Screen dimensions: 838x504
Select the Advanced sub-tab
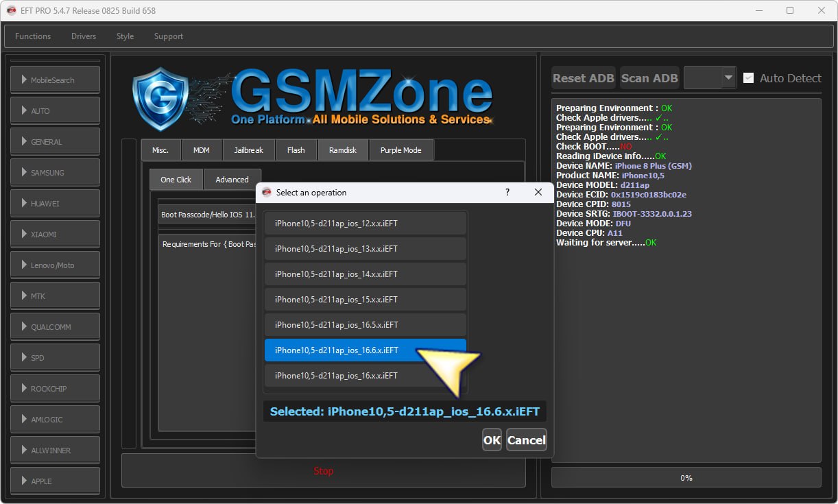[232, 180]
